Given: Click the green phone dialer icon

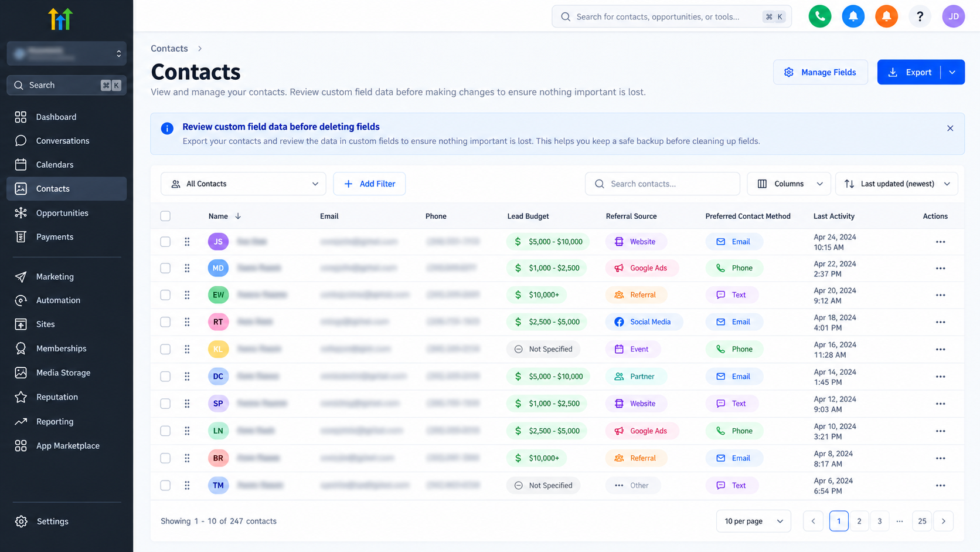Looking at the screenshot, I should coord(819,16).
